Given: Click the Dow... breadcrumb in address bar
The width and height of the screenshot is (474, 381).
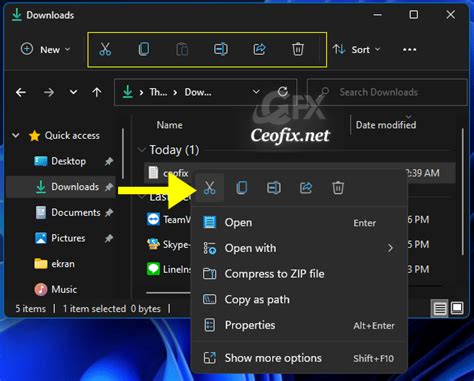Looking at the screenshot, I should point(198,92).
